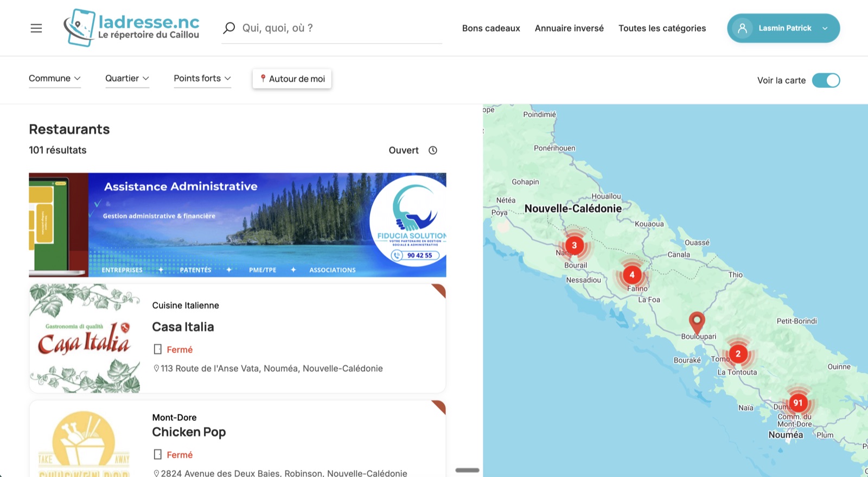868x477 pixels.
Task: Open the Lasmin Patrick account menu
Action: [783, 28]
